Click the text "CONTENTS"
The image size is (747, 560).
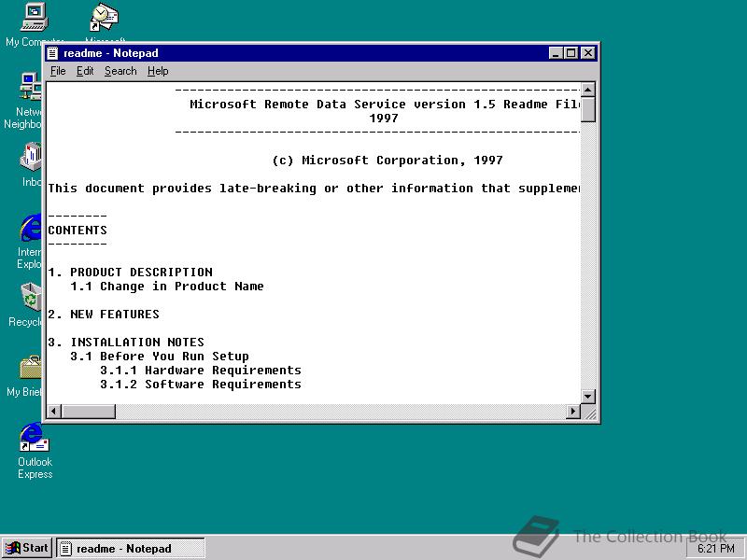tap(78, 230)
